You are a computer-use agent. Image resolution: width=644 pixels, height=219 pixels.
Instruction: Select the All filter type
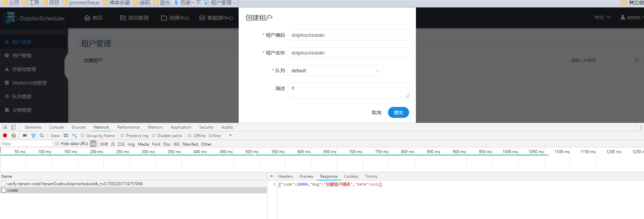pyautogui.click(x=93, y=144)
